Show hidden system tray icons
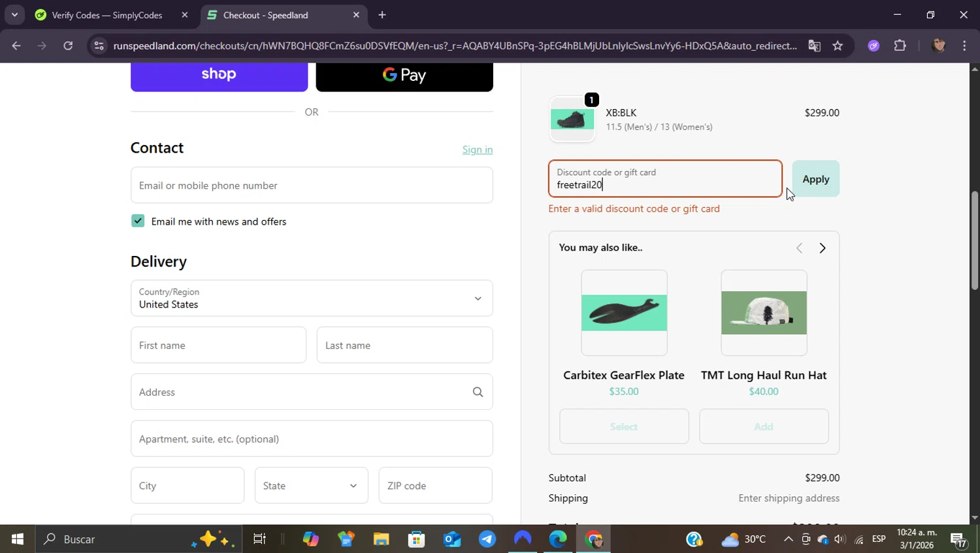Viewport: 980px width, 553px height. click(788, 539)
